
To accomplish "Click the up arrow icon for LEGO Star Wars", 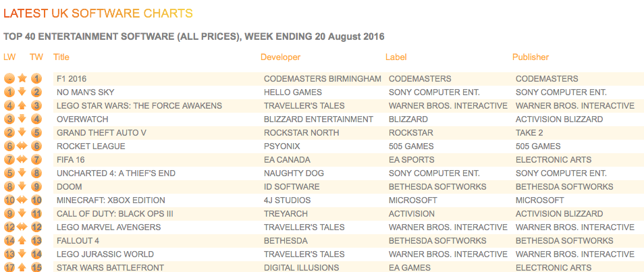I will [x=22, y=105].
